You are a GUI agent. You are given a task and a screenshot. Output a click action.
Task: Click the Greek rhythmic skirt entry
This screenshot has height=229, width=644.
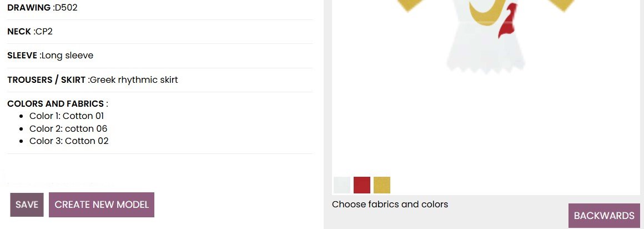click(x=133, y=80)
